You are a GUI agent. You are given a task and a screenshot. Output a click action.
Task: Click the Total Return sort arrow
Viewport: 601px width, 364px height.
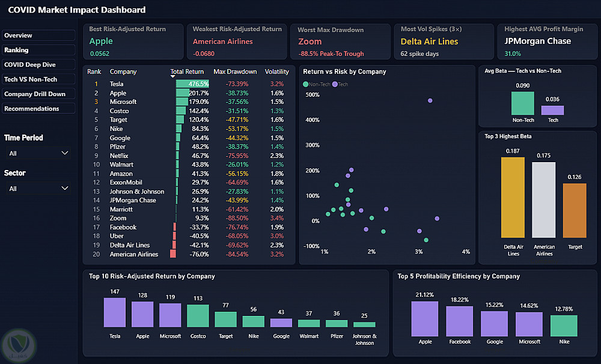[x=172, y=77]
